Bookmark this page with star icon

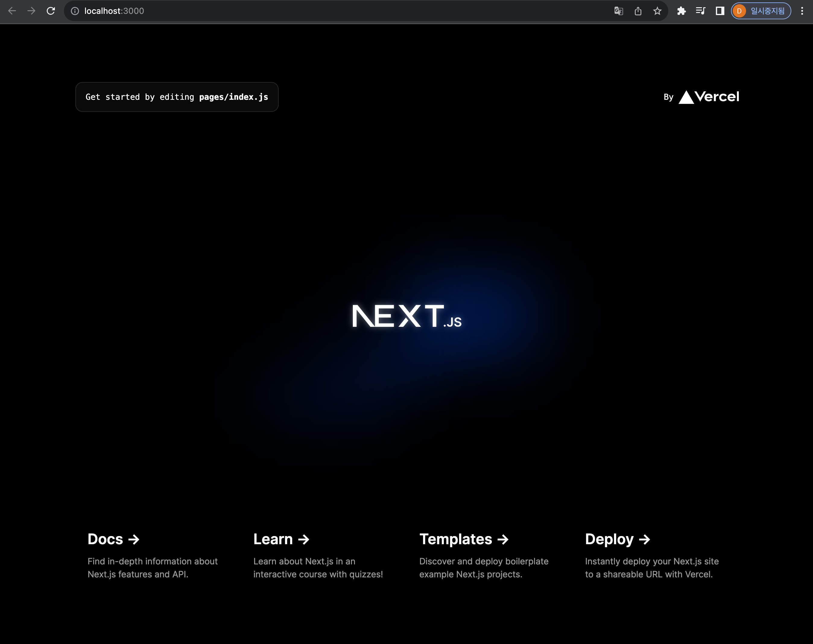[x=657, y=11]
